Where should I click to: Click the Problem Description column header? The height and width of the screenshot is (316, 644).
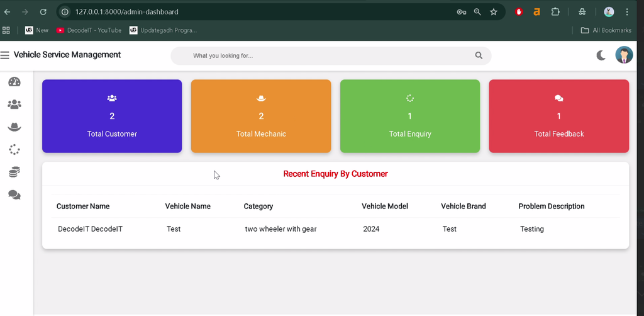pyautogui.click(x=551, y=206)
